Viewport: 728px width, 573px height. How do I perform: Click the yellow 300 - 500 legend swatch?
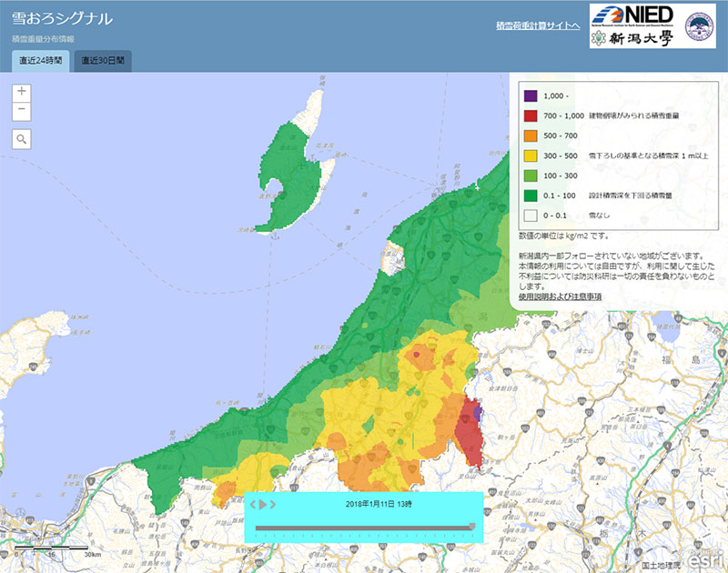530,156
